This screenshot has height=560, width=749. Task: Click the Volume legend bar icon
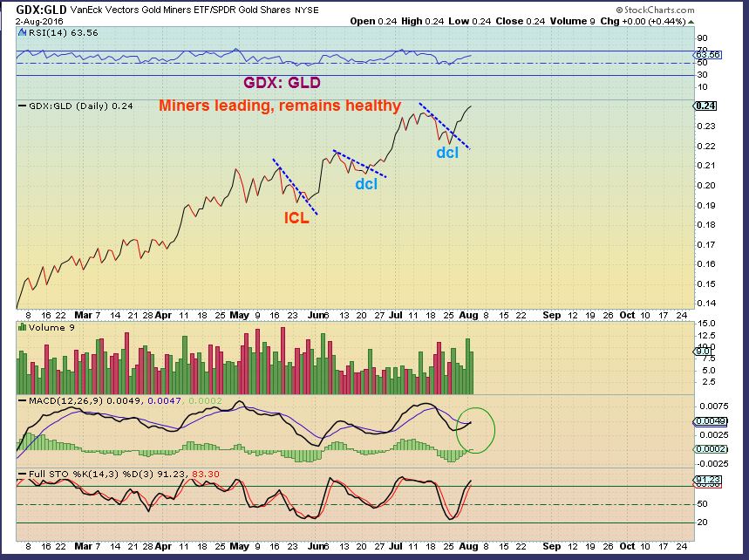(x=22, y=327)
